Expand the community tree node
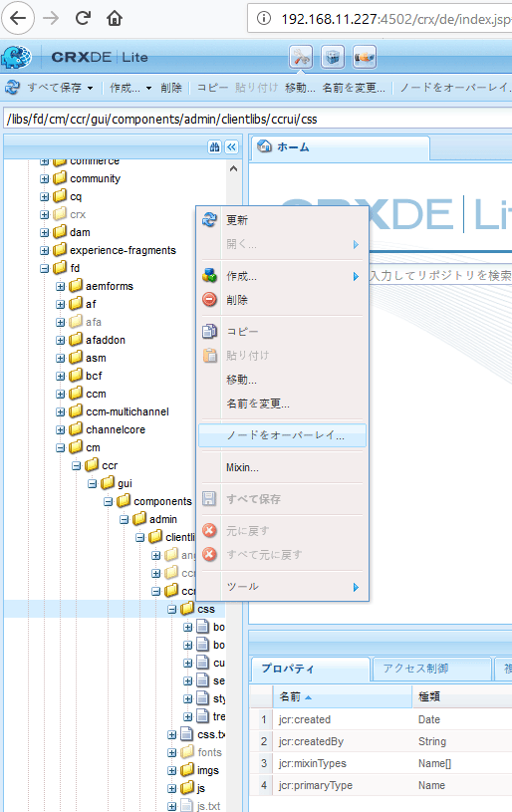The height and width of the screenshot is (812, 512). pyautogui.click(x=45, y=178)
